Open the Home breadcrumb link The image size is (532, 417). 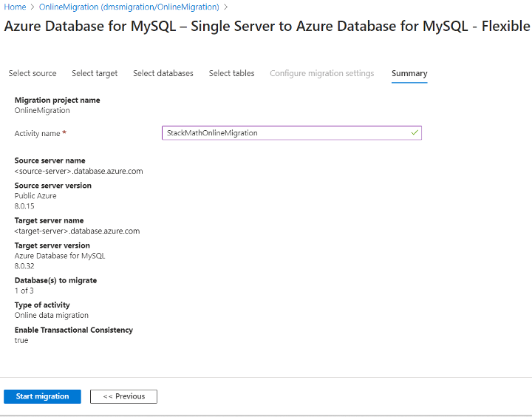pos(15,7)
